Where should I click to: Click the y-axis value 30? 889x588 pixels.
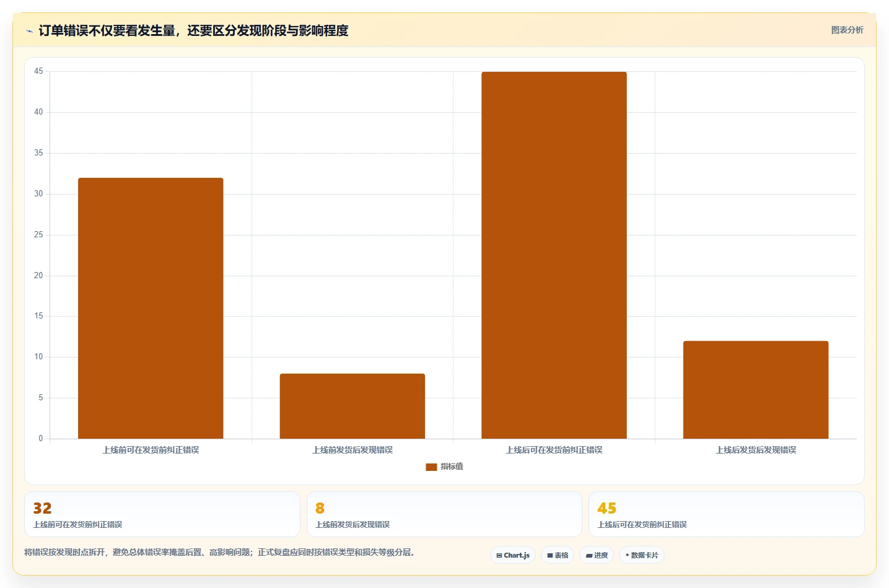(38, 194)
